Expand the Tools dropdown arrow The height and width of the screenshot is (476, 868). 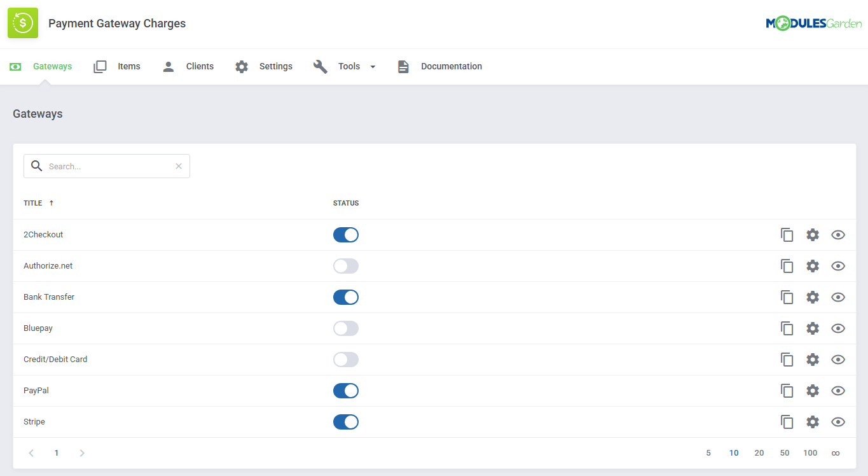pyautogui.click(x=373, y=66)
